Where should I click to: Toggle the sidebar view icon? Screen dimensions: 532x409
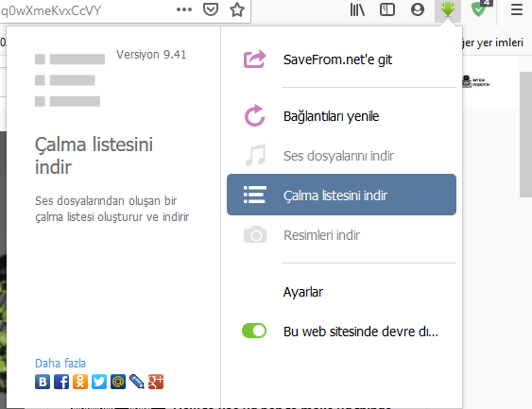pos(387,9)
